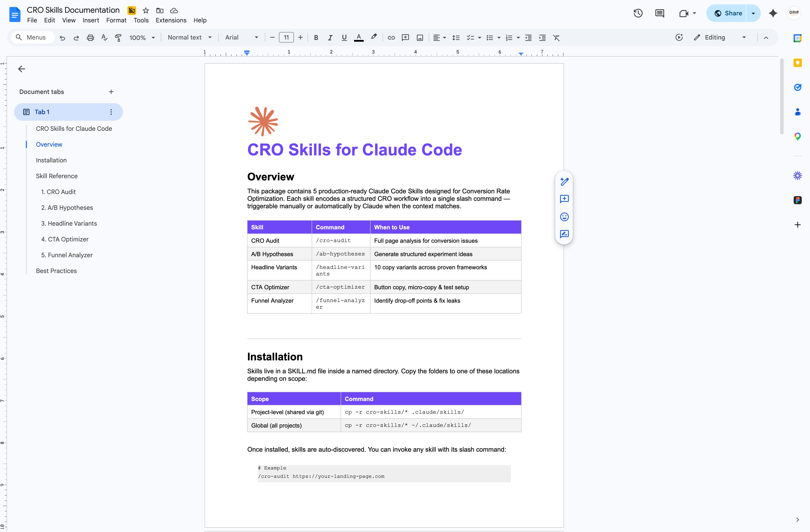Image resolution: width=810 pixels, height=532 pixels.
Task: Click the left indent ruler marker
Action: point(247,53)
